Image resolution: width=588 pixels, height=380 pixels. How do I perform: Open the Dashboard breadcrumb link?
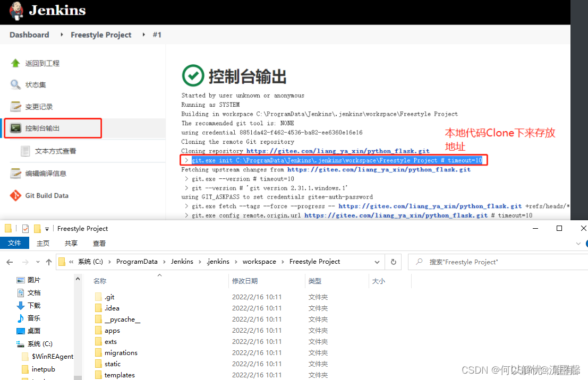[x=29, y=35]
